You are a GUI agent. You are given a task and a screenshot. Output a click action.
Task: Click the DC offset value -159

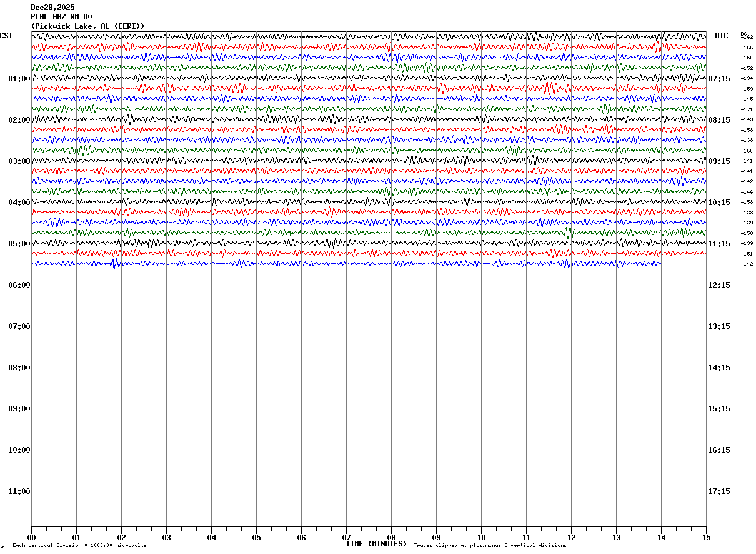pyautogui.click(x=747, y=89)
